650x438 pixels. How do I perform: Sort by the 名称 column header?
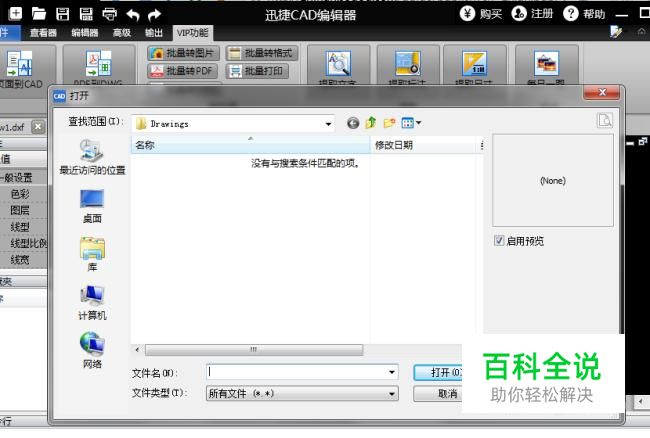tap(250, 145)
